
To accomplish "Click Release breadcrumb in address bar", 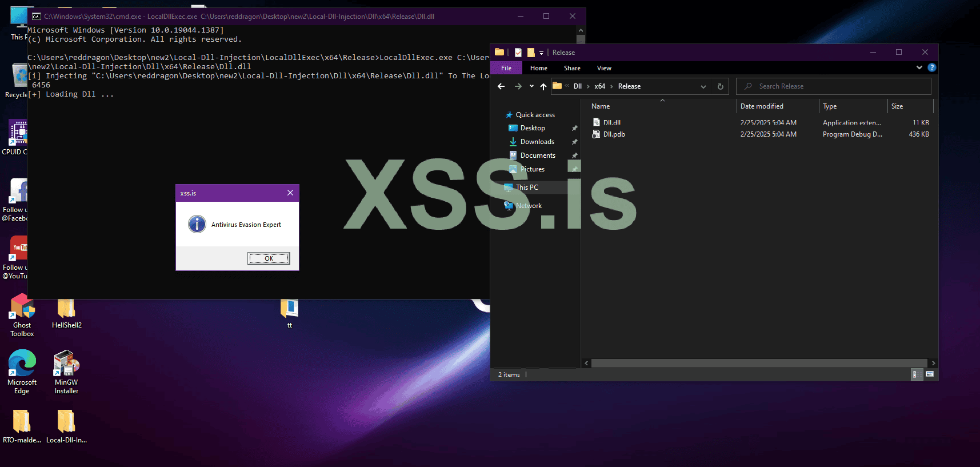I will coord(629,86).
